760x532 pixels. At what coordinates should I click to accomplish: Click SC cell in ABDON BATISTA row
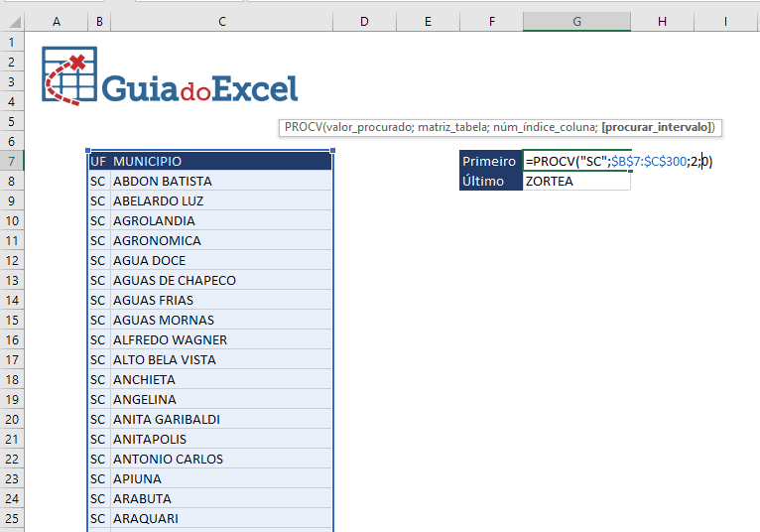coord(99,181)
